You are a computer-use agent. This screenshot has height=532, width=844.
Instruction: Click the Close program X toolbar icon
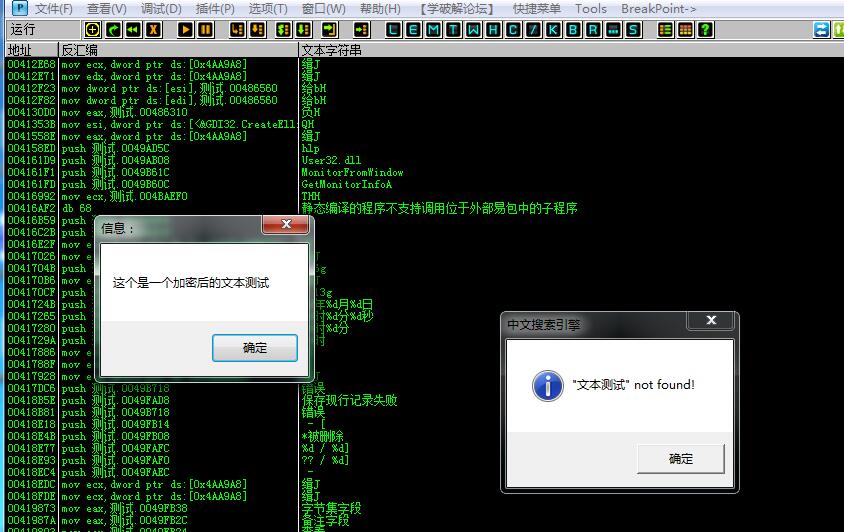[x=153, y=30]
